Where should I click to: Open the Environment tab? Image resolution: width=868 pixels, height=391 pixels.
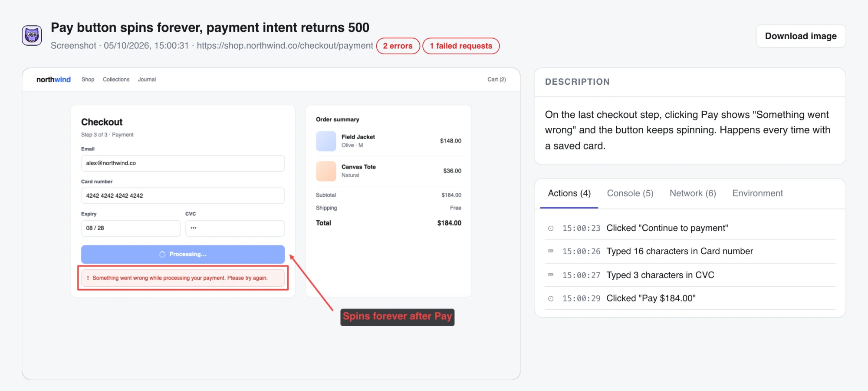tap(758, 193)
